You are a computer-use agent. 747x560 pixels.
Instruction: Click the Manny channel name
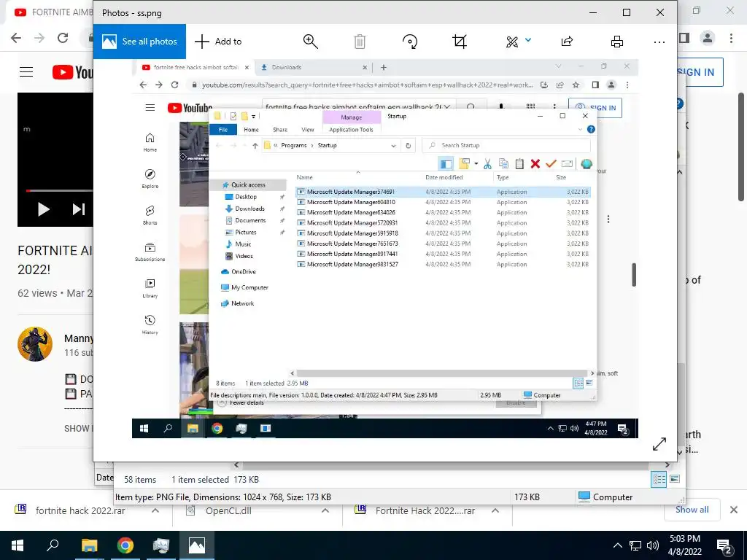pyautogui.click(x=79, y=338)
